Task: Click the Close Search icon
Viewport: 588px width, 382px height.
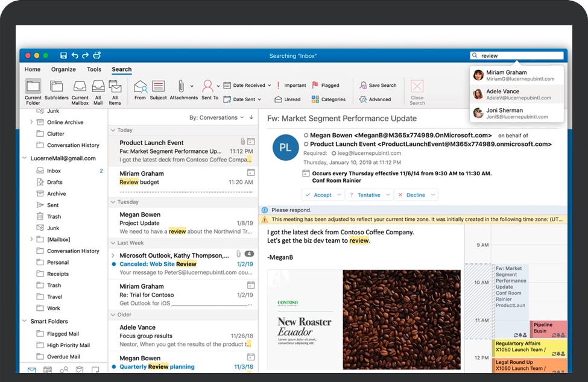Action: coord(417,87)
